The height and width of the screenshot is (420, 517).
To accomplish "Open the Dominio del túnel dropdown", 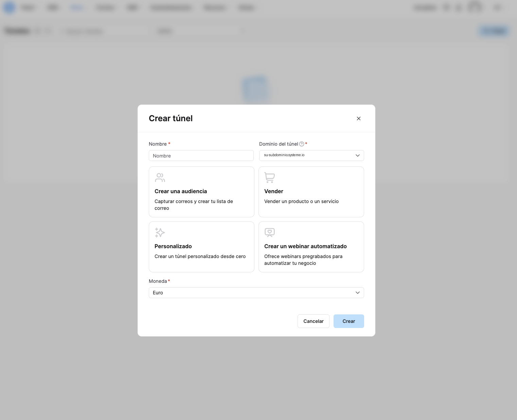I will 311,156.
